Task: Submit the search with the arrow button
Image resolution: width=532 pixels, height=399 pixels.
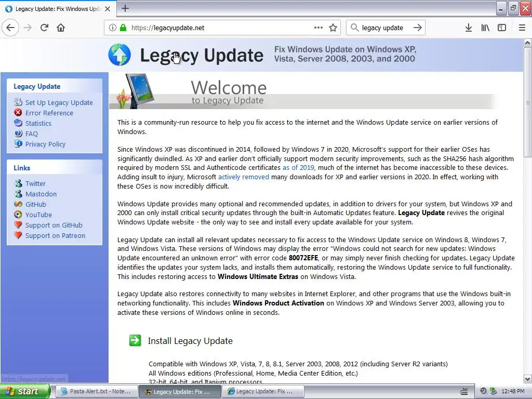Action: 418,28
